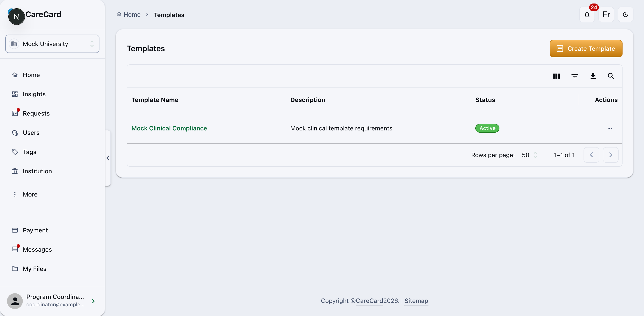Image resolution: width=644 pixels, height=316 pixels.
Task: Click the Actions column header
Action: coord(606,100)
